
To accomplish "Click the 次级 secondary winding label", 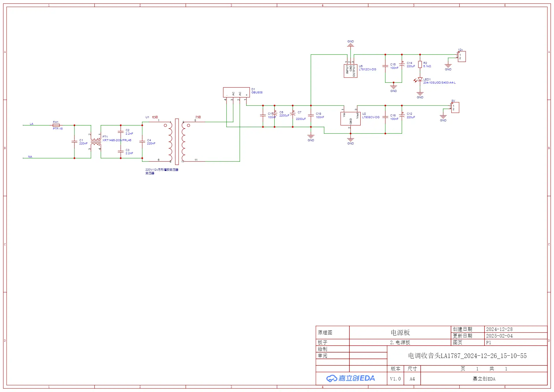I will [x=198, y=117].
